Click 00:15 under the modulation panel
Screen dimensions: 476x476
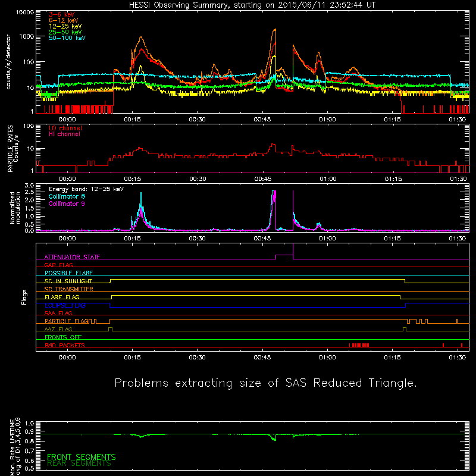(x=132, y=239)
